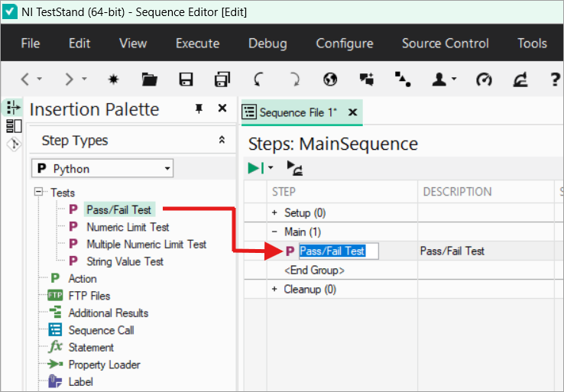Click the hierarchy nodes toolbar icon
The height and width of the screenshot is (392, 564).
pos(403,79)
